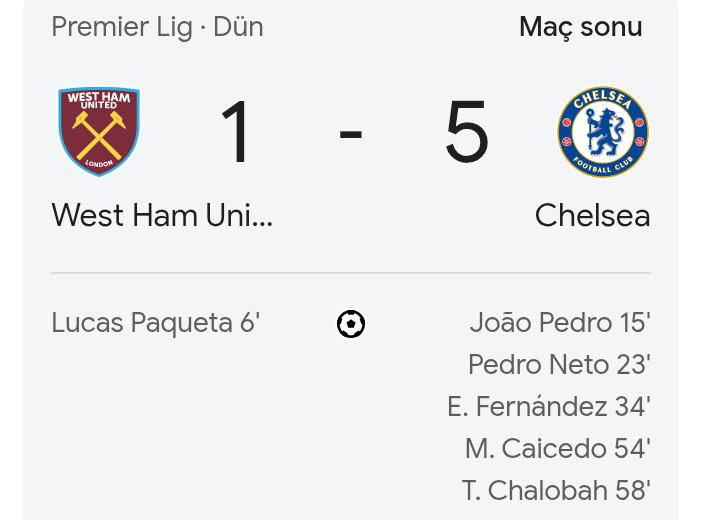The height and width of the screenshot is (520, 711).
Task: Click goal scorer E. Fernández 34'
Action: pyautogui.click(x=549, y=406)
